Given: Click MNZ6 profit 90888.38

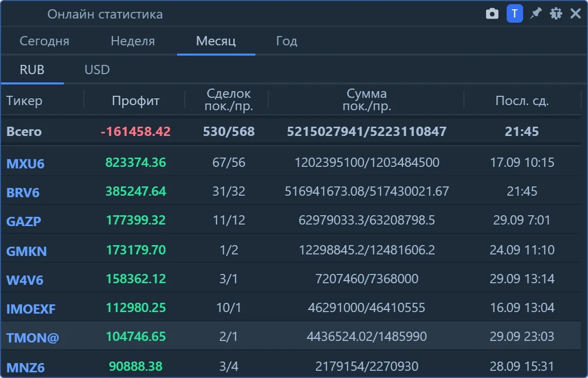Looking at the screenshot, I should tap(136, 366).
